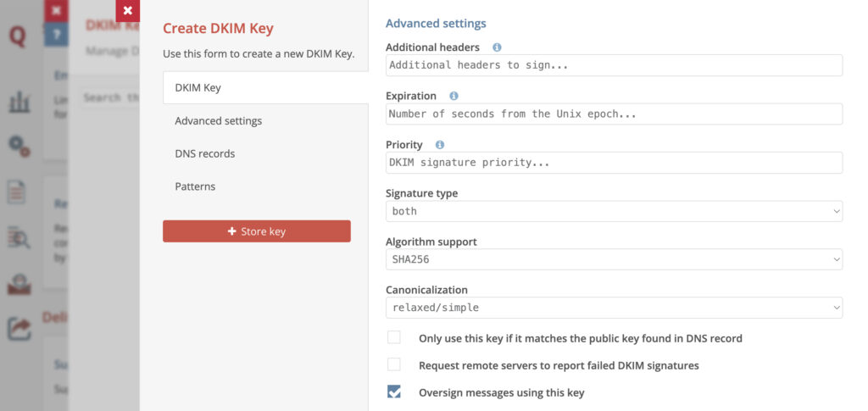Open the gears settings sidebar icon
Viewport: 868px width, 411px height.
pos(19,147)
